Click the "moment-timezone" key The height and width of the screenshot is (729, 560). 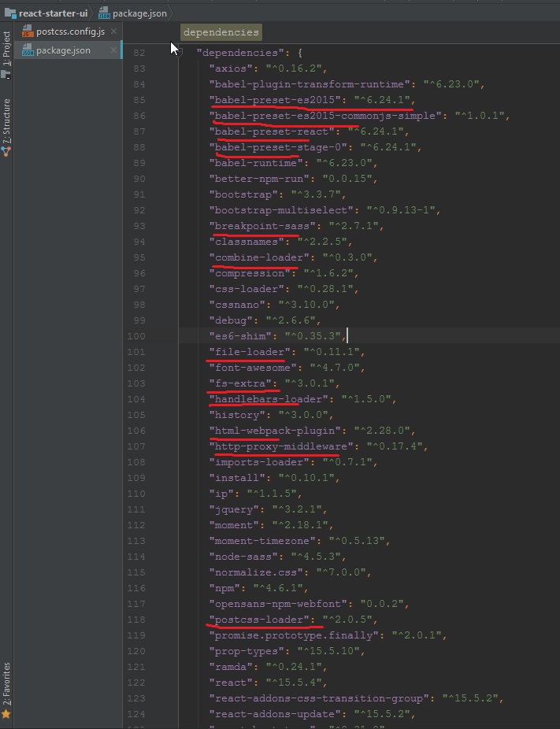[x=263, y=541]
